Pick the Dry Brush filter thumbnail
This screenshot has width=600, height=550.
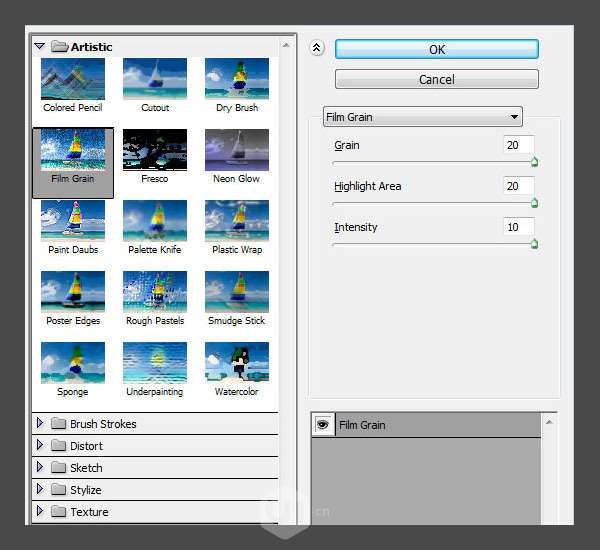[x=237, y=79]
